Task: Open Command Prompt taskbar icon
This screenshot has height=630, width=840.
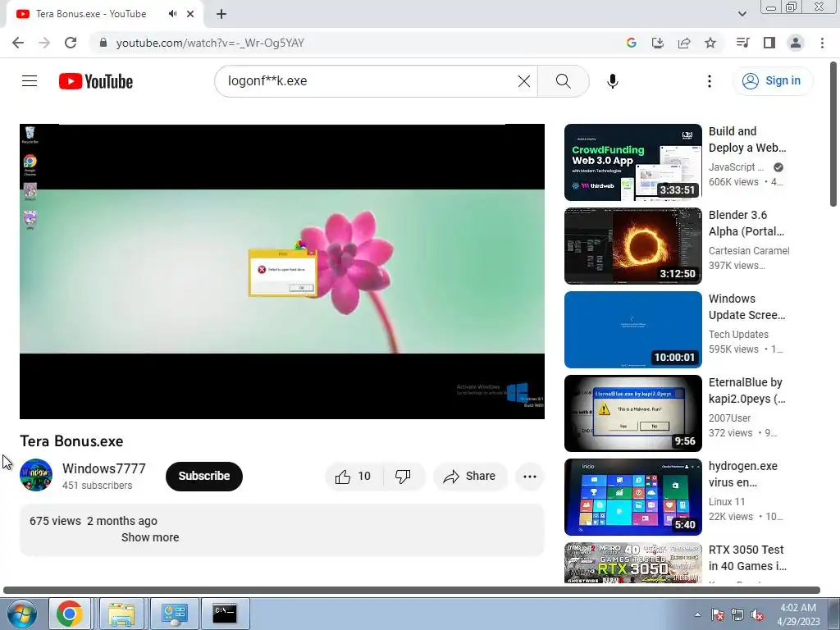Action: [x=225, y=614]
